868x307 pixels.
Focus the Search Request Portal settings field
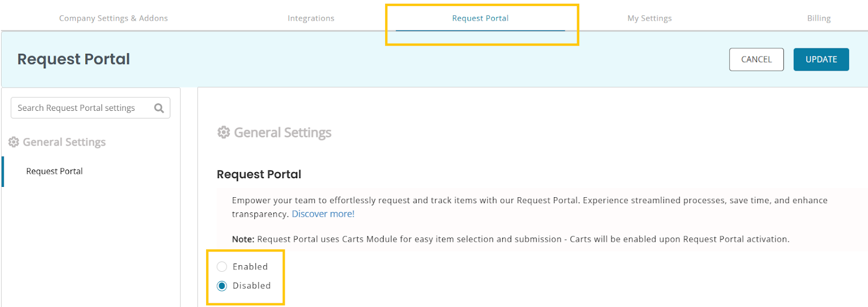click(81, 108)
